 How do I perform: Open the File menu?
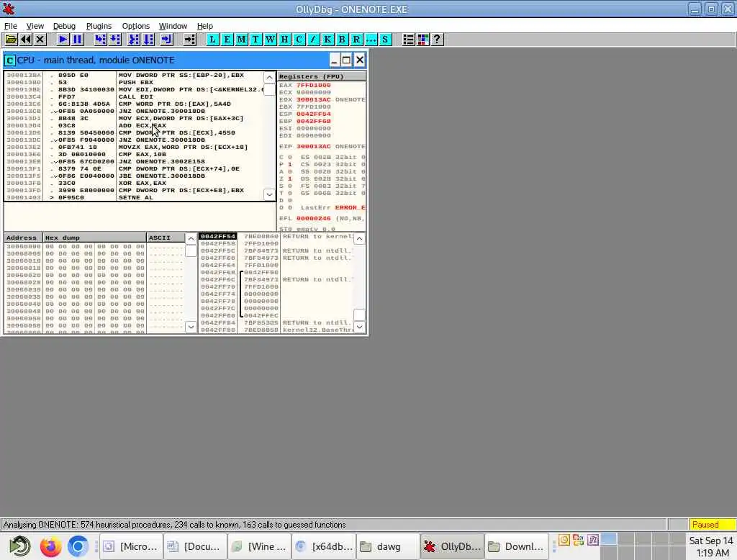[10, 26]
